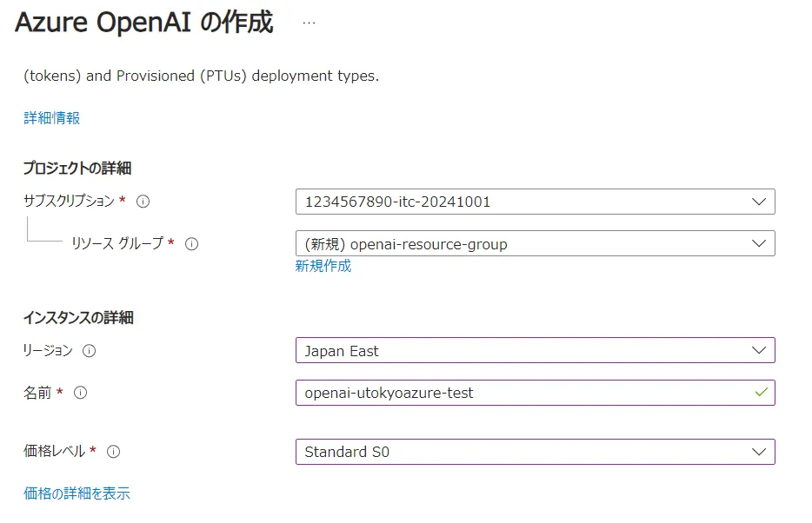The image size is (812, 523).
Task: Open the more options ellipsis beside the title
Action: [x=309, y=23]
